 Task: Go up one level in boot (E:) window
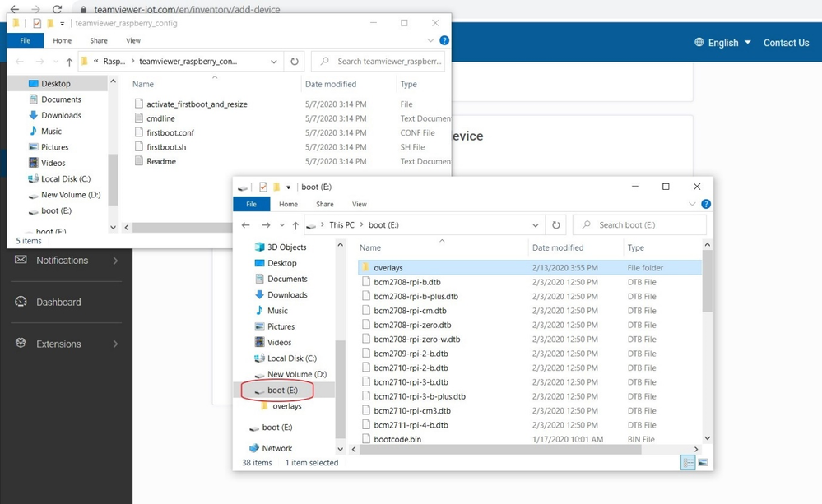pos(295,225)
